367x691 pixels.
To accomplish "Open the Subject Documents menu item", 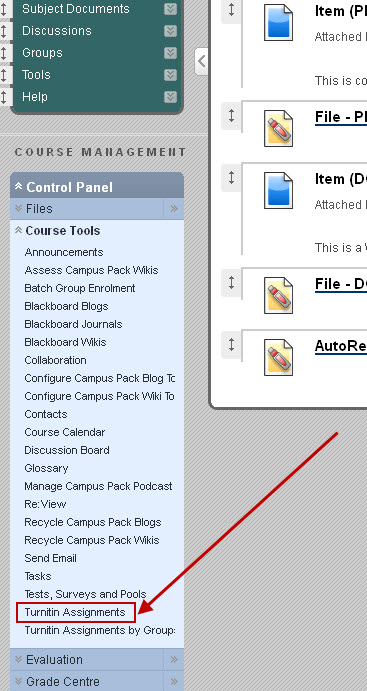I will pyautogui.click(x=76, y=9).
